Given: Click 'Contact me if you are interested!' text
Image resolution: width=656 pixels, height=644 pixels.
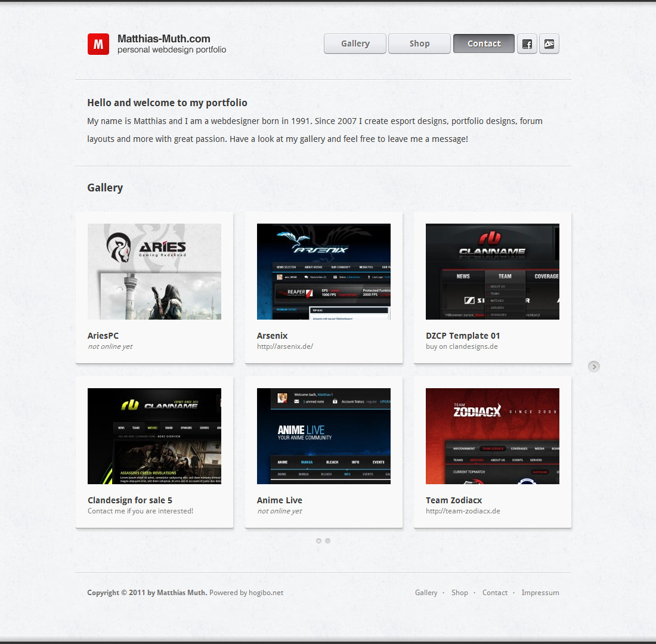Looking at the screenshot, I should coord(141,511).
